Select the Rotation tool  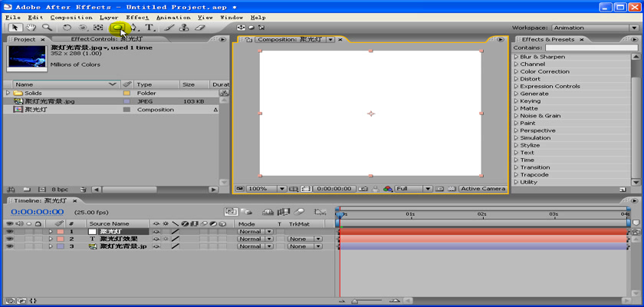(x=67, y=28)
